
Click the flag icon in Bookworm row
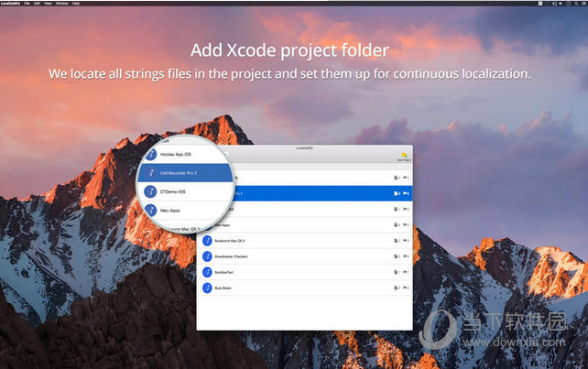click(x=405, y=241)
